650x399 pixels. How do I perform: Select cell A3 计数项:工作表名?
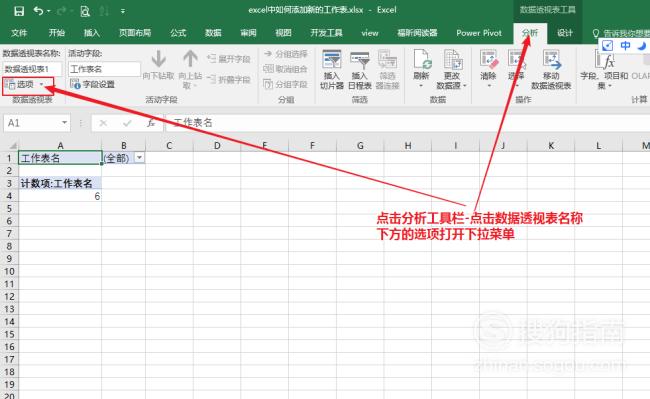[60, 183]
